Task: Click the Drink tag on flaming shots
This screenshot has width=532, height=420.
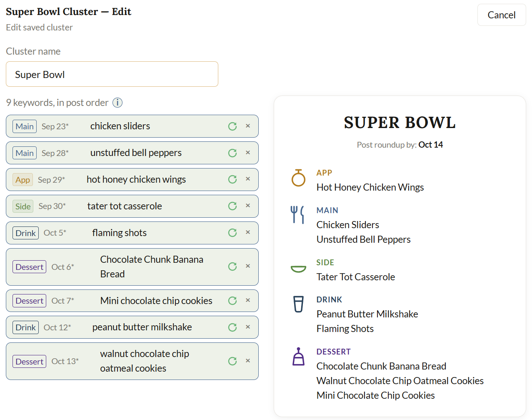Action: [25, 233]
